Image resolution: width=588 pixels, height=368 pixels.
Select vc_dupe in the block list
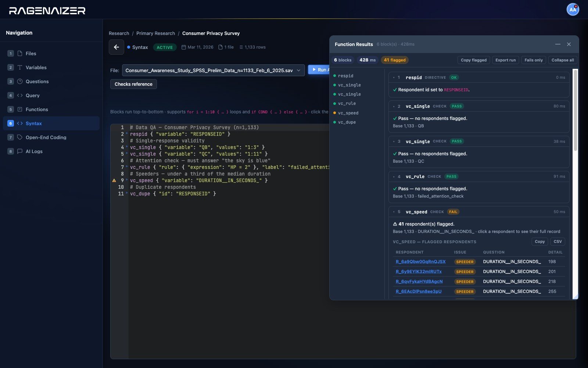tap(347, 122)
